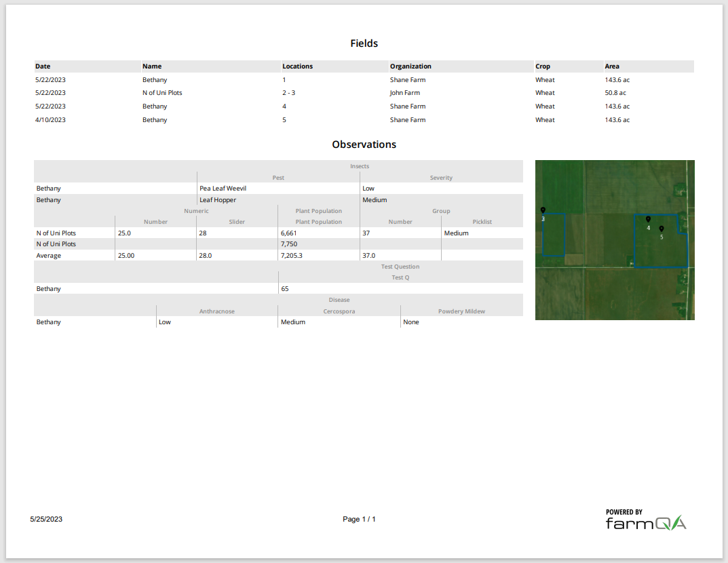Image resolution: width=728 pixels, height=563 pixels.
Task: Select the "Pea Leaf Weevil" pest cell
Action: 223,189
